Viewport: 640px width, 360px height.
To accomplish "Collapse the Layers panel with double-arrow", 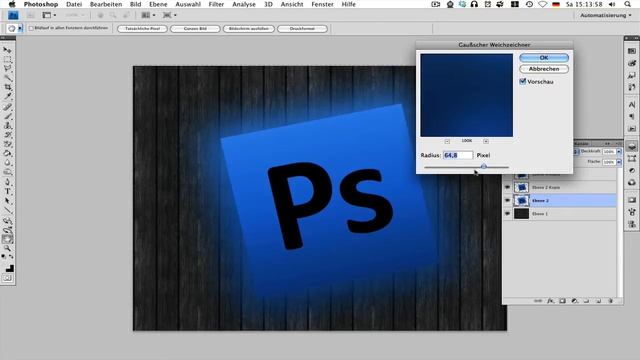I will pos(607,144).
